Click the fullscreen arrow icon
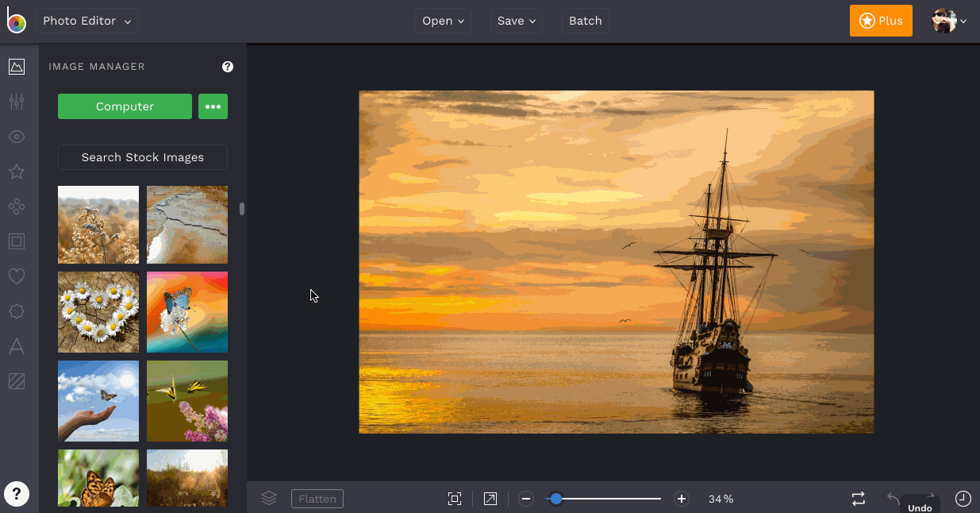 tap(490, 499)
